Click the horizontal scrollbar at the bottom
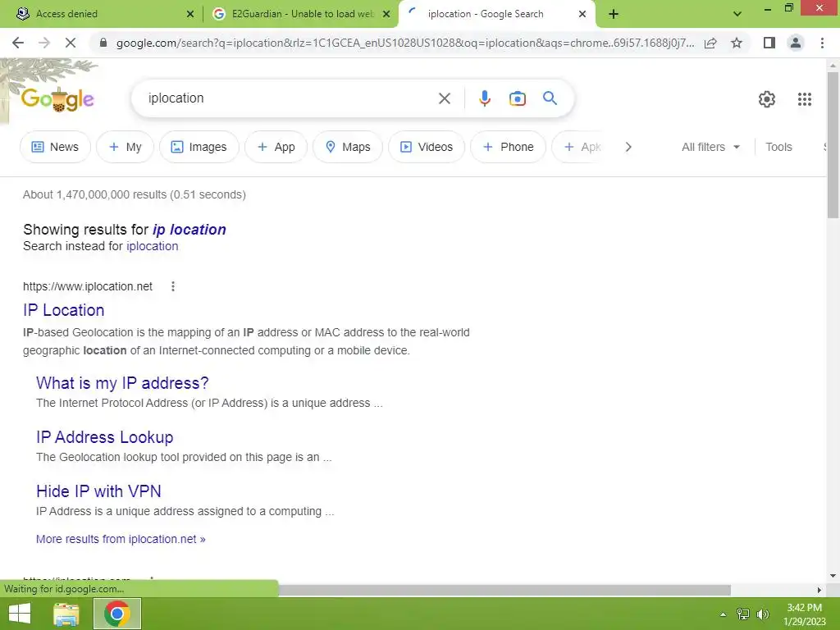 click(x=504, y=590)
